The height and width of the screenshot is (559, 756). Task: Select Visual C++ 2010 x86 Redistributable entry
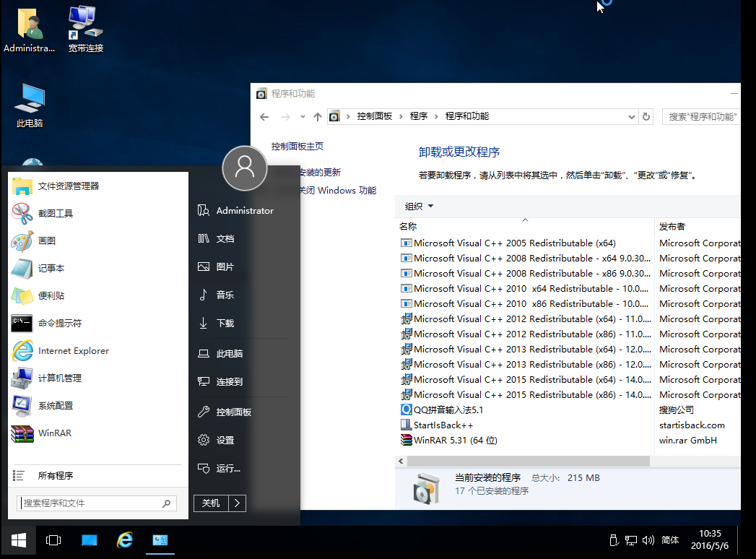point(524,304)
